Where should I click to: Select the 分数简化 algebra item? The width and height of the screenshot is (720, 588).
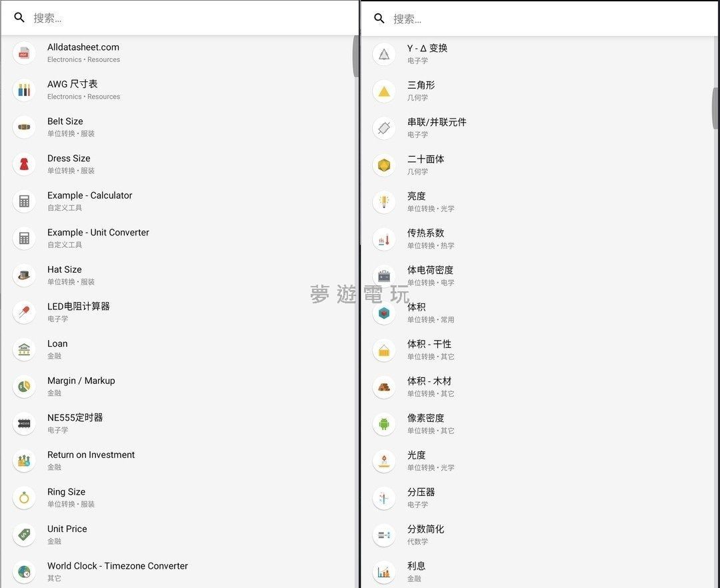click(425, 535)
